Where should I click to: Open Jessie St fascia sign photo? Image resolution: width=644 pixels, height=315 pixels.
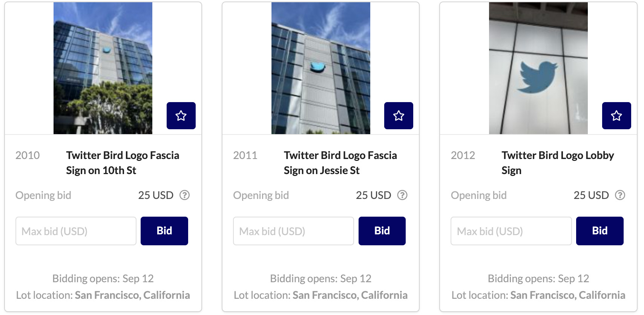[x=321, y=68]
